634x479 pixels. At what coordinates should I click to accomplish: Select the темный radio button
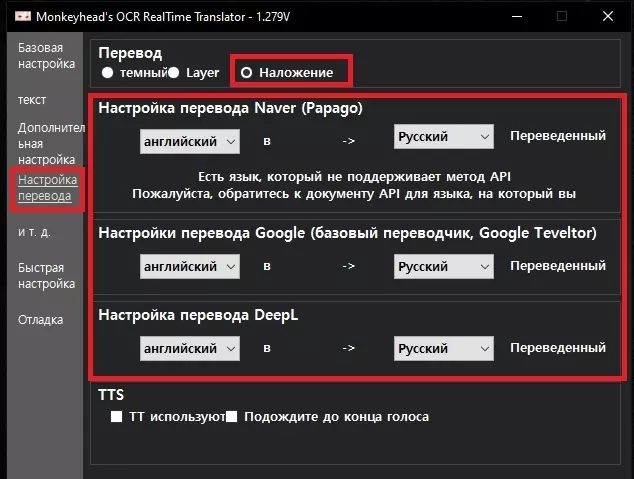tap(108, 73)
